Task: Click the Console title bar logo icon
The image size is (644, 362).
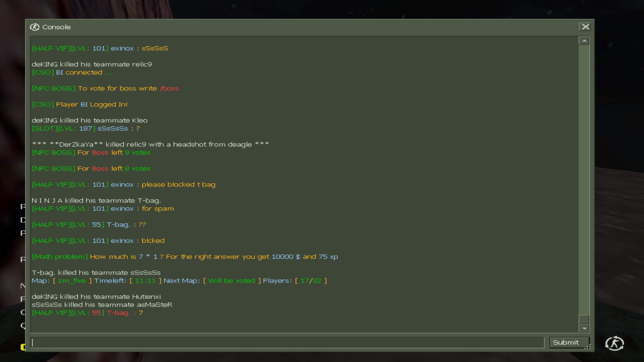Action: click(x=35, y=27)
